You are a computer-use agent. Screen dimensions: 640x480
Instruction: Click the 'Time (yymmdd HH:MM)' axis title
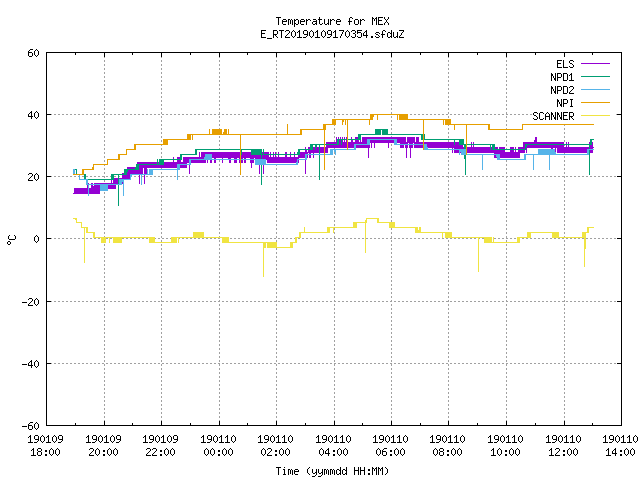tap(332, 471)
